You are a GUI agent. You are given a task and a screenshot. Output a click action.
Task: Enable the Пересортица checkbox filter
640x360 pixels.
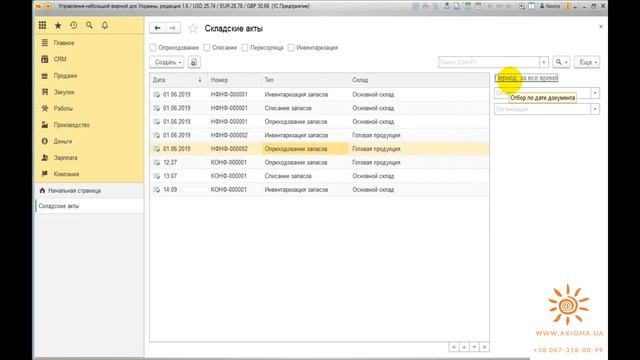coord(244,48)
